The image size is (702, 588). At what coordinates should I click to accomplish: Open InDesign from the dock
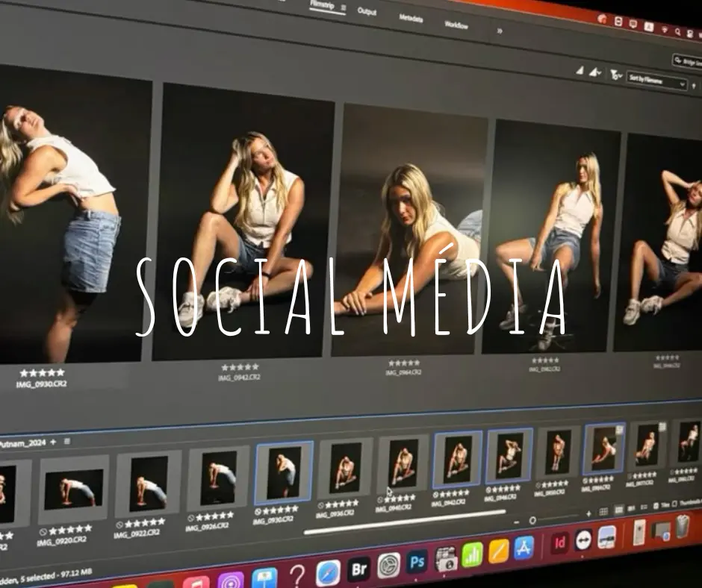[x=559, y=543]
